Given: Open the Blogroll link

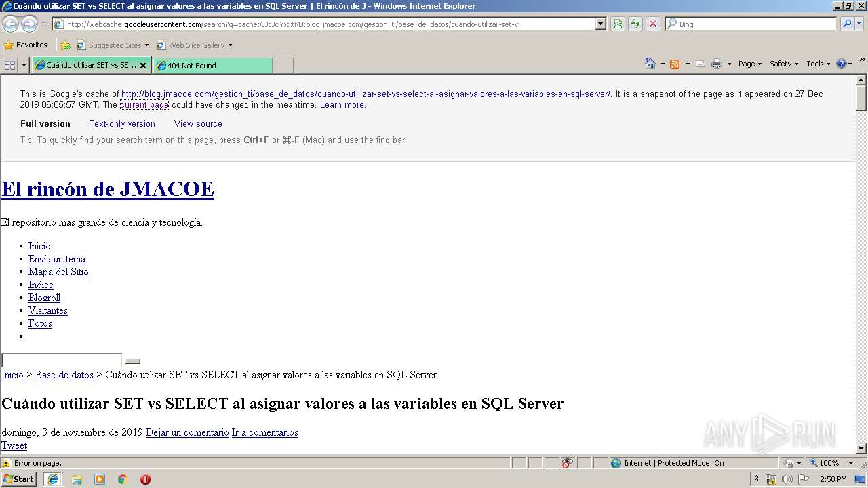Looking at the screenshot, I should point(44,298).
